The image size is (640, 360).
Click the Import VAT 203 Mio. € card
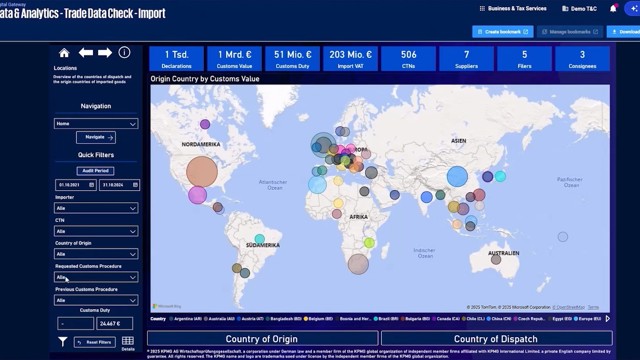(350, 59)
